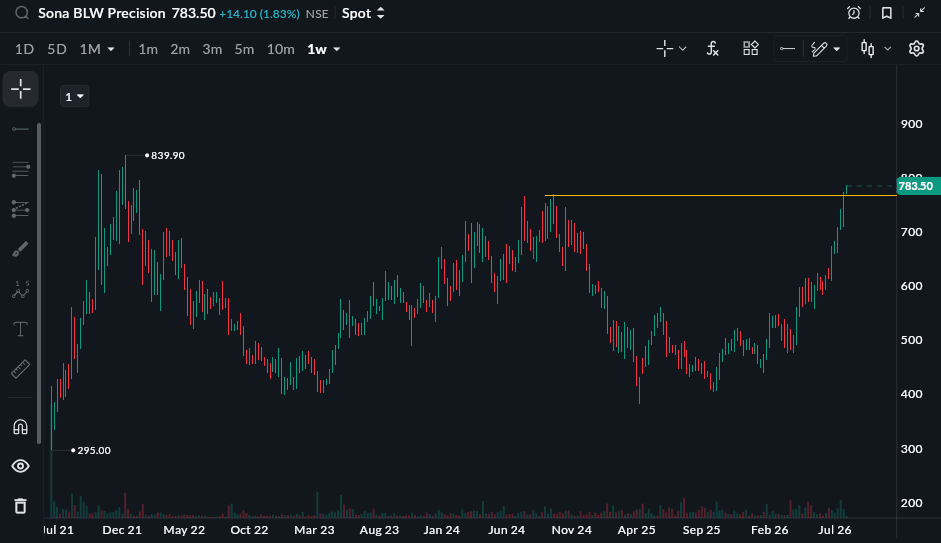Select the drawing pencil tool in top toolbar
The image size is (941, 543).
click(x=819, y=49)
